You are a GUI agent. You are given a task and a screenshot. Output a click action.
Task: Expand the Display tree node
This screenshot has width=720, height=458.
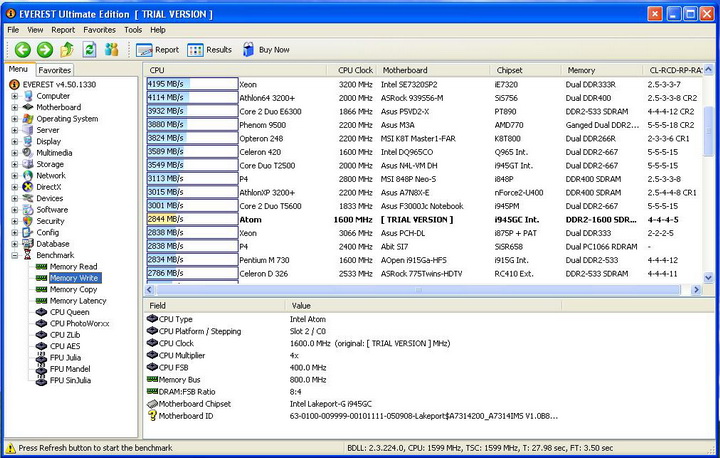point(15,141)
